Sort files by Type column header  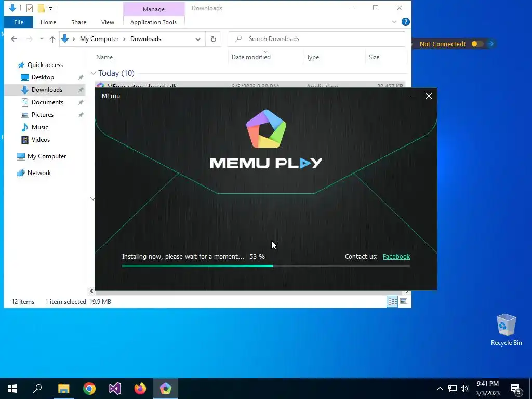[x=313, y=57]
